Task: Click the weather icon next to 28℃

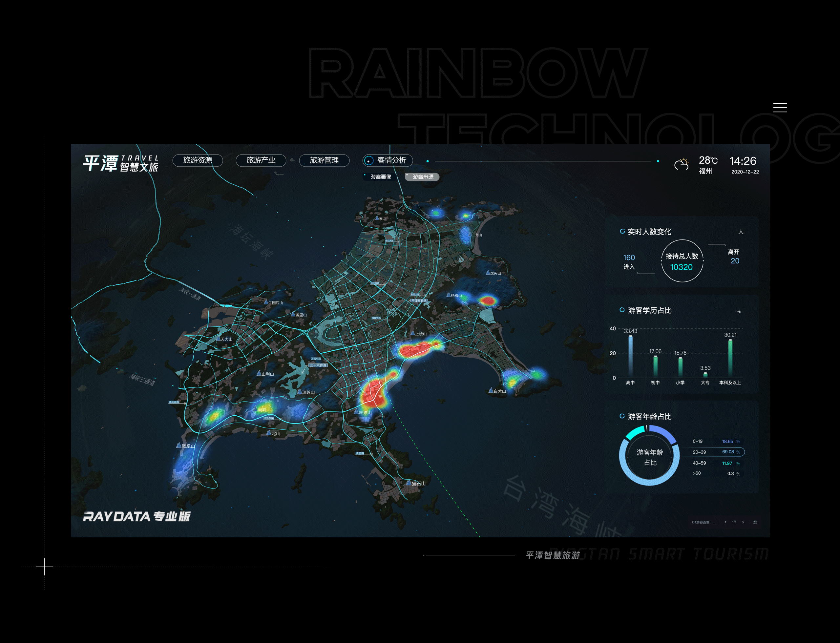Action: click(x=682, y=162)
